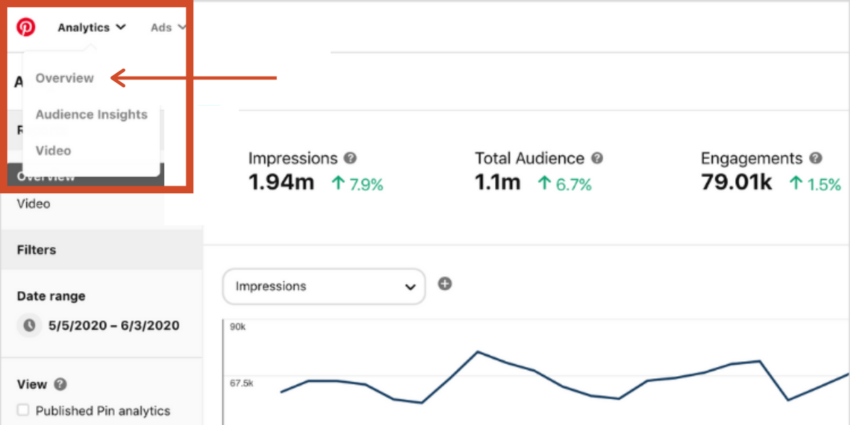This screenshot has width=850, height=425.
Task: Click the clock icon beside date range
Action: coord(28,325)
